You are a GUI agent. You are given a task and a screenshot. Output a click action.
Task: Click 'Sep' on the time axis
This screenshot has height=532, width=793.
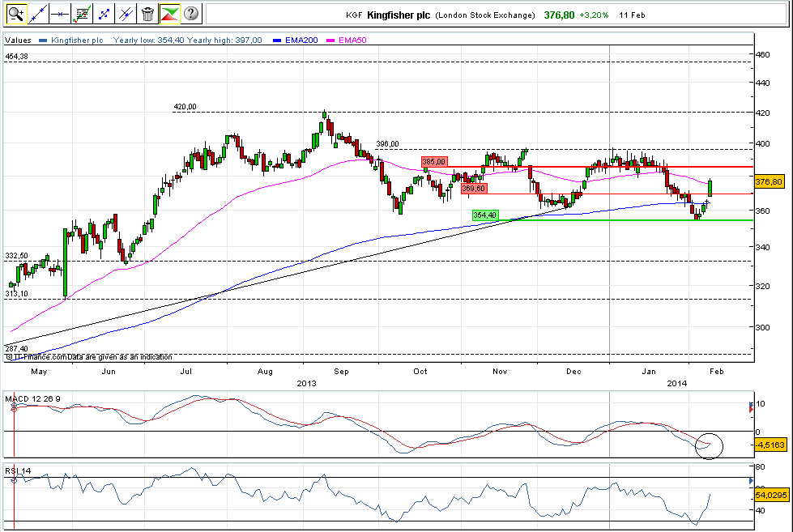341,372
